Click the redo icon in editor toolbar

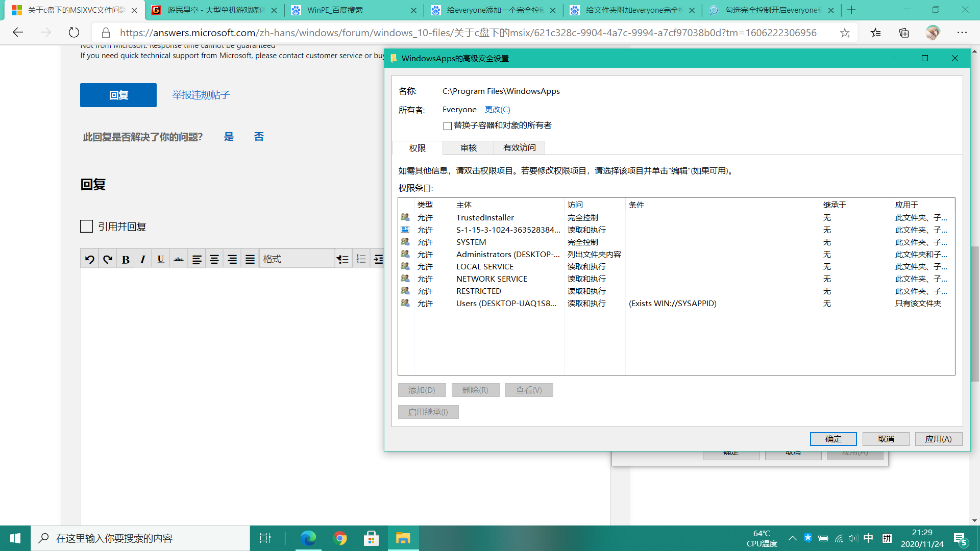(108, 259)
